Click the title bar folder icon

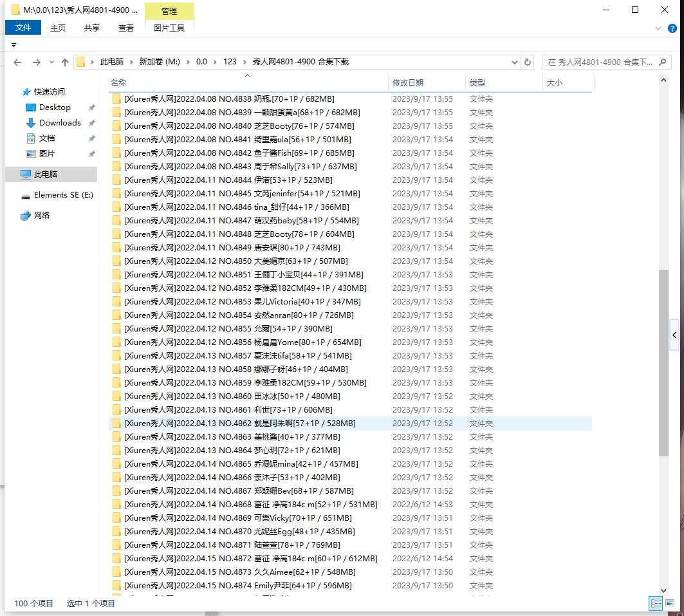click(15, 10)
